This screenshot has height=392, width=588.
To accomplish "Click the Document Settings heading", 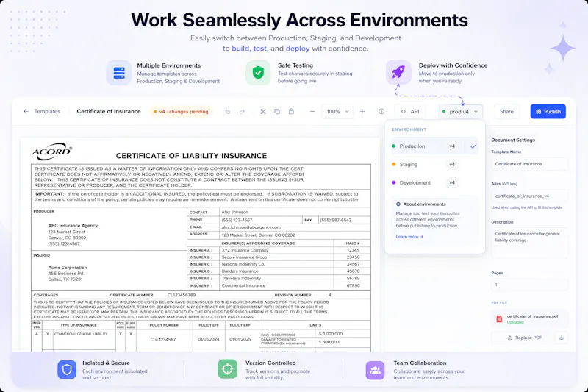I will 513,140.
